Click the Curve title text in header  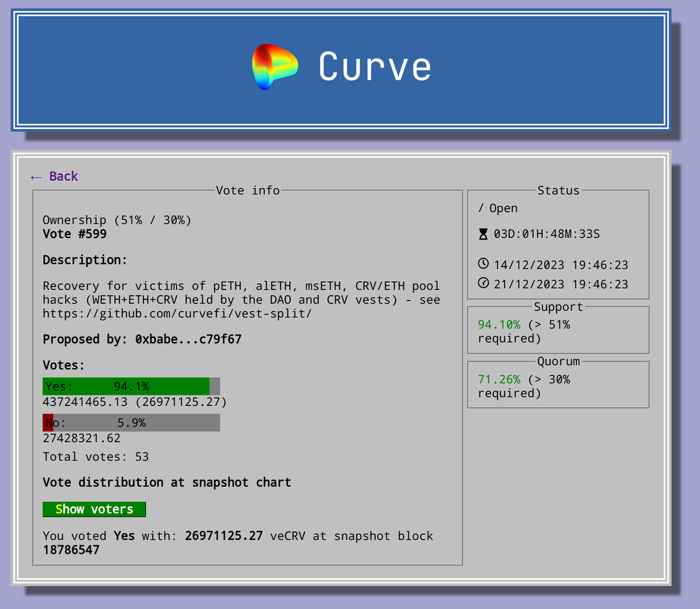point(375,66)
